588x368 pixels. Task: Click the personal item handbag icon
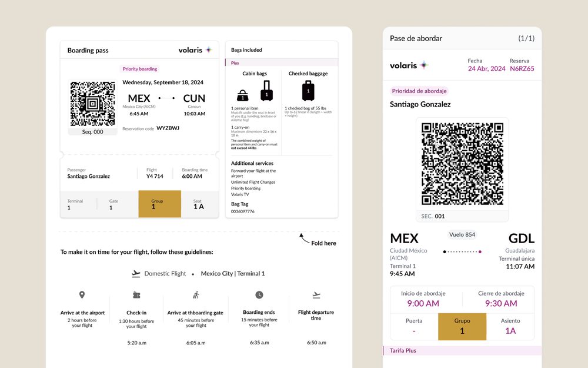tap(243, 95)
